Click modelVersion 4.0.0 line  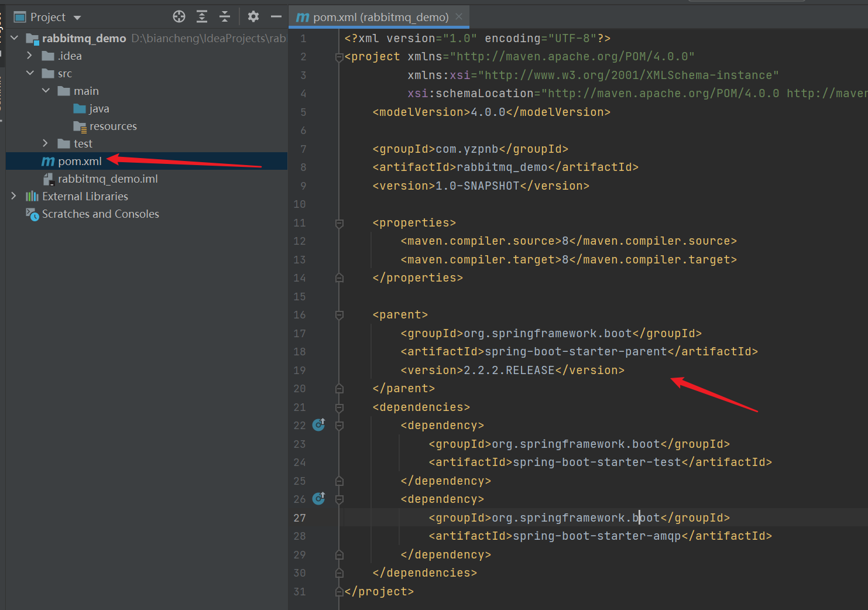point(492,112)
